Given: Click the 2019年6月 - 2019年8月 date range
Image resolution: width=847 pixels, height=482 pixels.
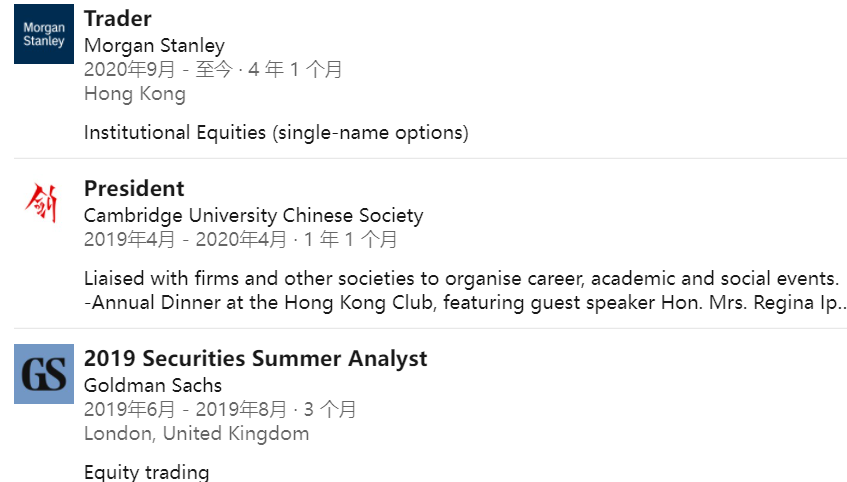Looking at the screenshot, I should (x=185, y=409).
